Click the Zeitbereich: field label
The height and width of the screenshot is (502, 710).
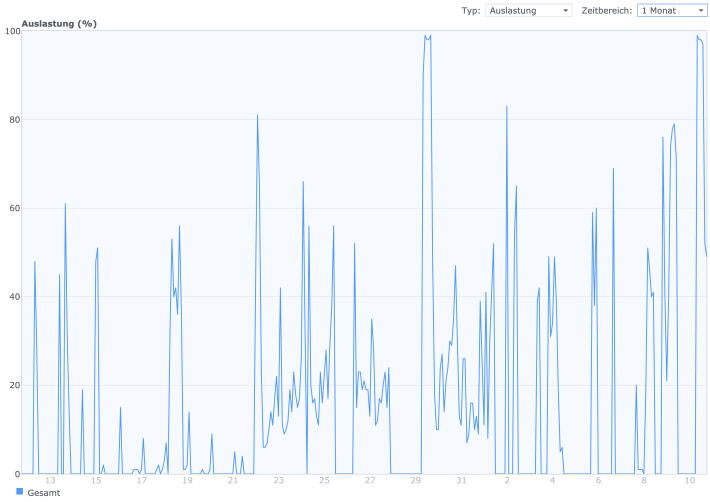pos(607,10)
